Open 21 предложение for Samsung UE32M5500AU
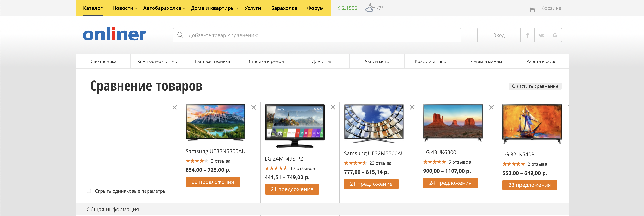The width and height of the screenshot is (644, 216). [x=371, y=184]
